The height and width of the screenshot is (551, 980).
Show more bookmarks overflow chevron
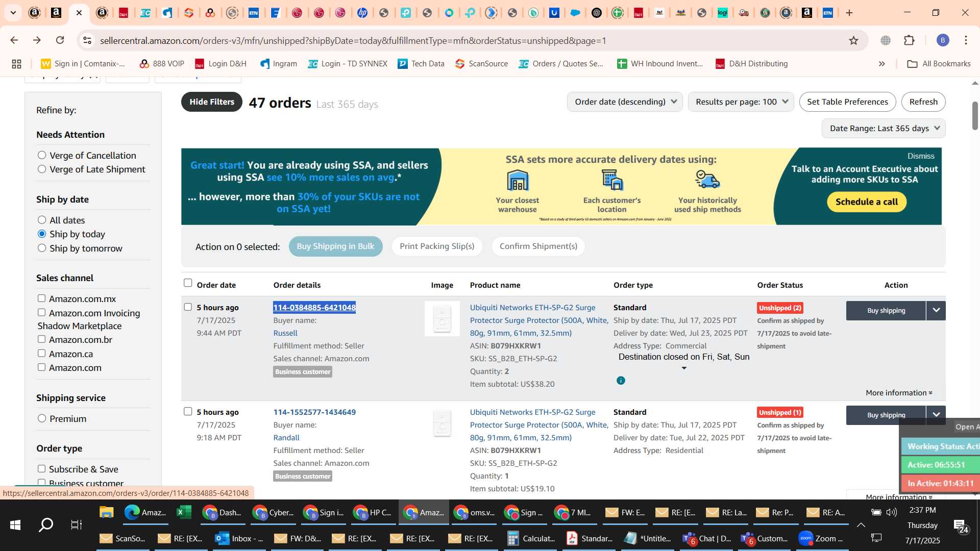click(881, 64)
